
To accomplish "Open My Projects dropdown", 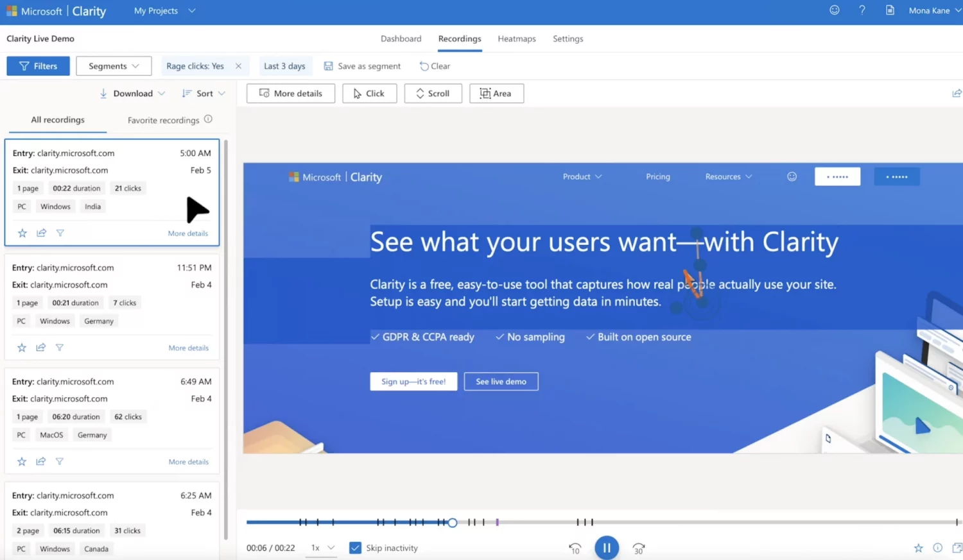I will tap(164, 11).
